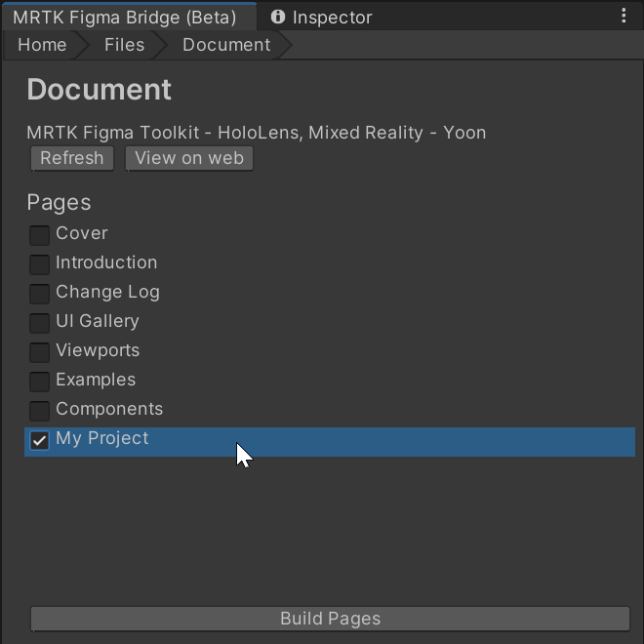
Task: Enable the Cover page checkbox
Action: pyautogui.click(x=39, y=235)
